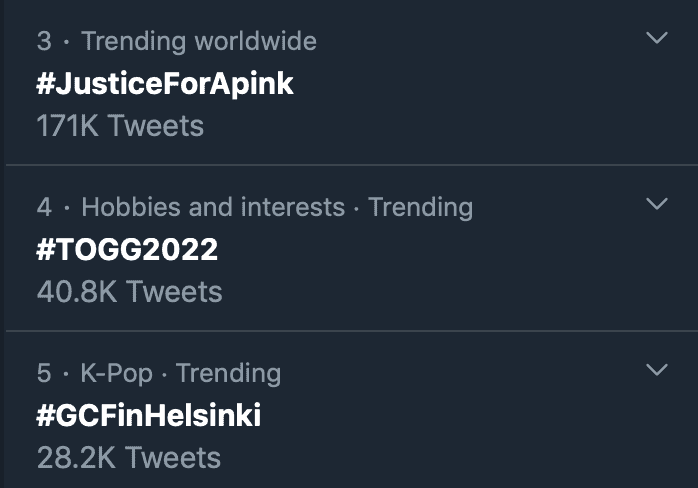Image resolution: width=698 pixels, height=488 pixels.
Task: Click the 171K Tweets count
Action: [x=120, y=126]
